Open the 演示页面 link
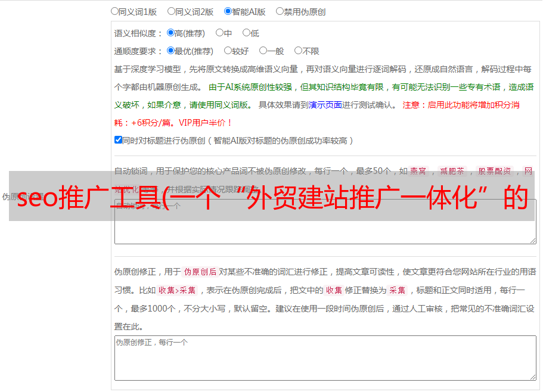The width and height of the screenshot is (543, 392). click(325, 105)
